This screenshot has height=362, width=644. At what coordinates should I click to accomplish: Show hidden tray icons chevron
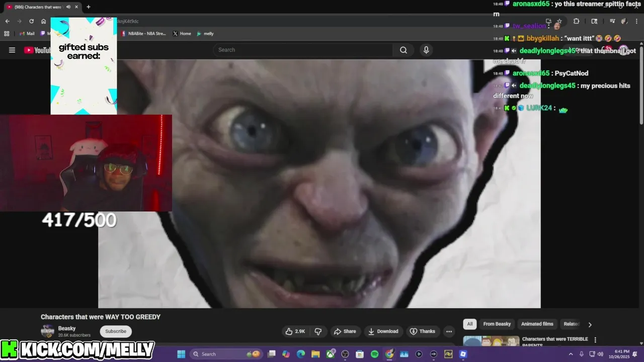[x=571, y=354]
